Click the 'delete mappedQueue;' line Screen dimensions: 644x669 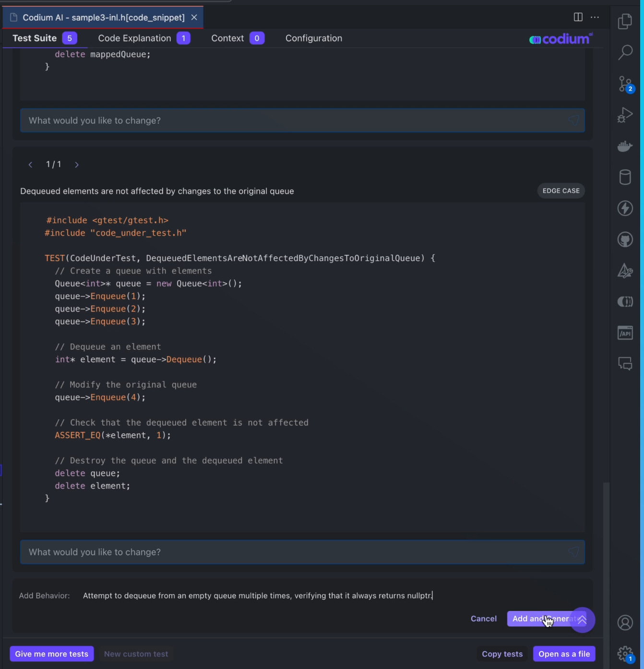(x=103, y=54)
